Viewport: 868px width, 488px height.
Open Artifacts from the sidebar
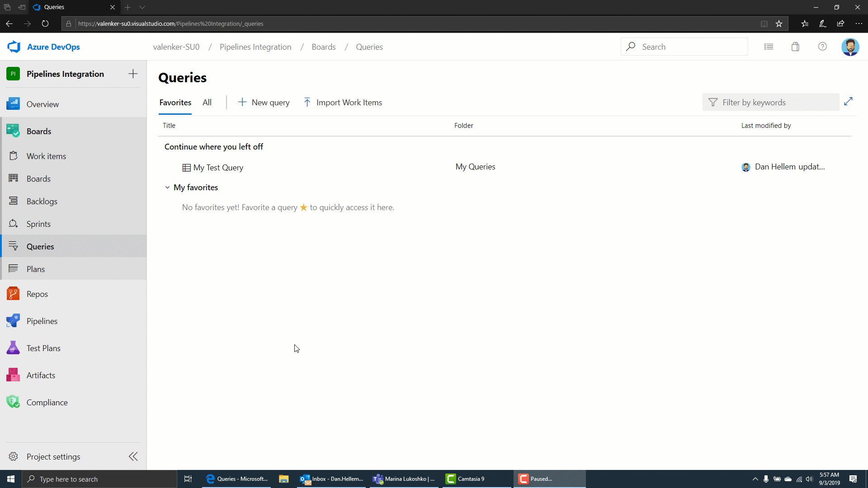click(x=41, y=375)
